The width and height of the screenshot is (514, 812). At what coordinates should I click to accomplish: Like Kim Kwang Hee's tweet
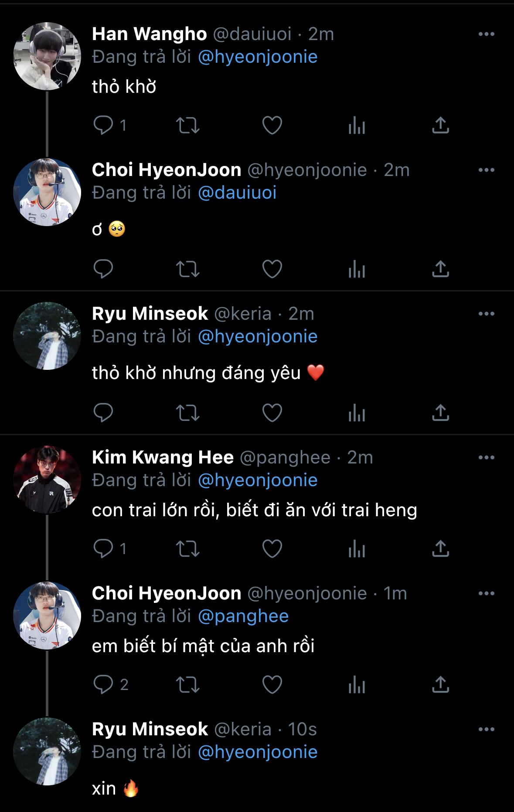[272, 548]
